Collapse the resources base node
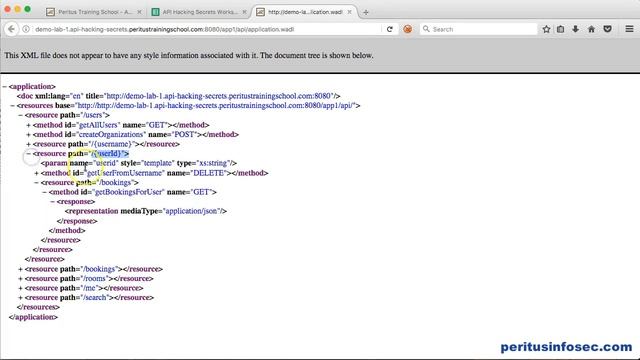This screenshot has width=640, height=360. coord(13,106)
